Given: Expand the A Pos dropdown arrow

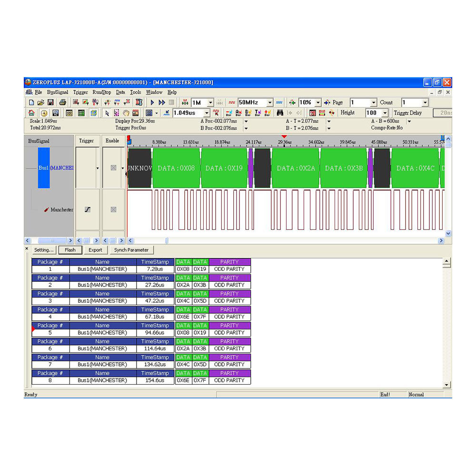Looking at the screenshot, I should [x=246, y=121].
